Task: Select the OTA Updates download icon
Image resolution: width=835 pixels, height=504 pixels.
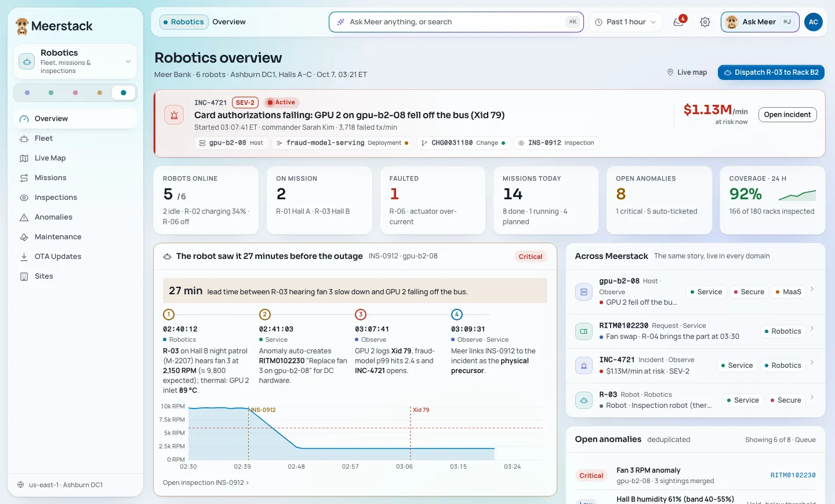Action: 24,257
